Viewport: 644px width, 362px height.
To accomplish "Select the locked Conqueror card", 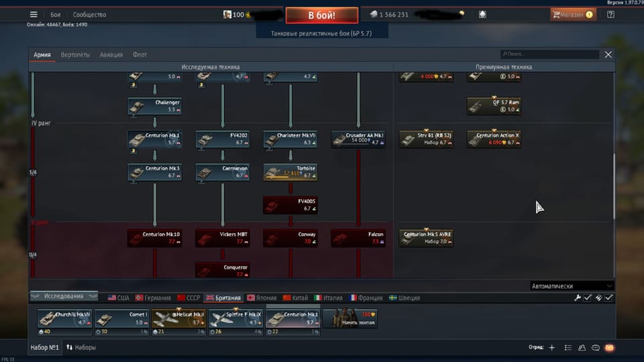I will pos(223,270).
